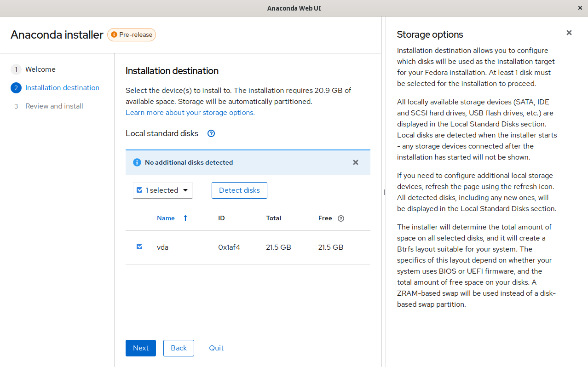The height and width of the screenshot is (367, 588).
Task: Sort the table by Name column
Action: [x=166, y=218]
